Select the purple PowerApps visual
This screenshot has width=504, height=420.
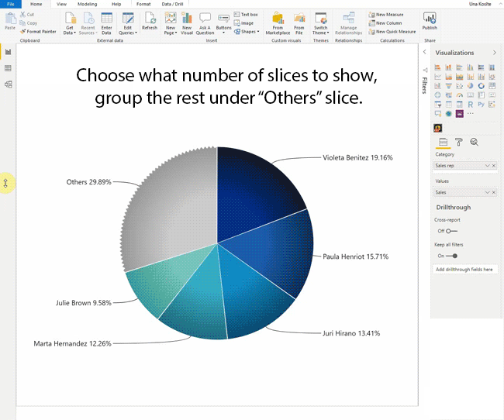459,114
